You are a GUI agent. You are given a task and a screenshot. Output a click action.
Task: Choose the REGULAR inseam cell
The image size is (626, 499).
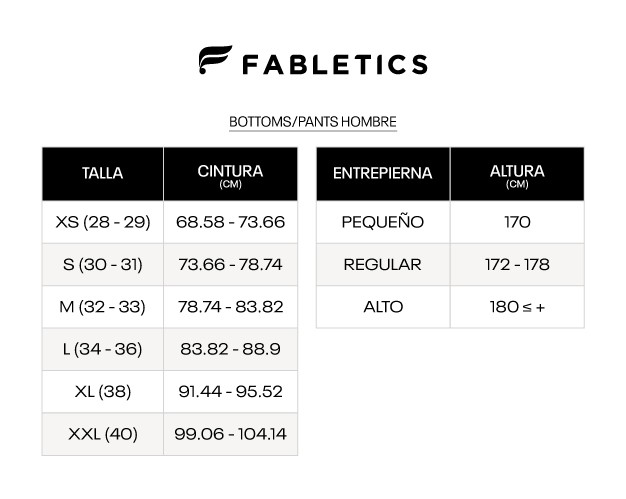pos(382,265)
